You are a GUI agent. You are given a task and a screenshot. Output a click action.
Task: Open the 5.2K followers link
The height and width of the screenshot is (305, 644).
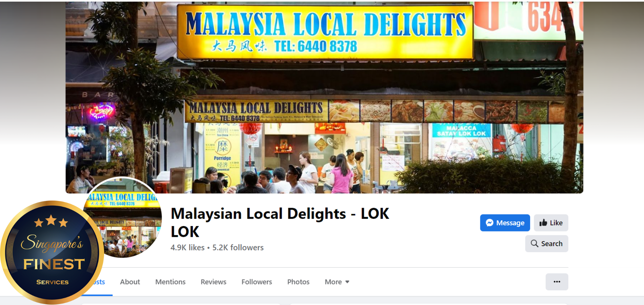pos(238,247)
